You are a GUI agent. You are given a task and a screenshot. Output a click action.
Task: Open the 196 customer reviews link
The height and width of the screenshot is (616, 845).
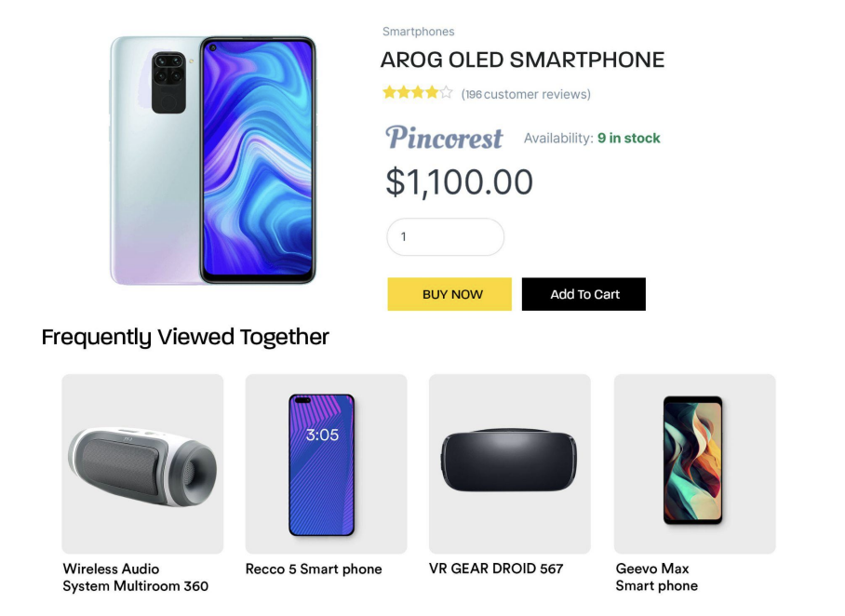point(526,94)
